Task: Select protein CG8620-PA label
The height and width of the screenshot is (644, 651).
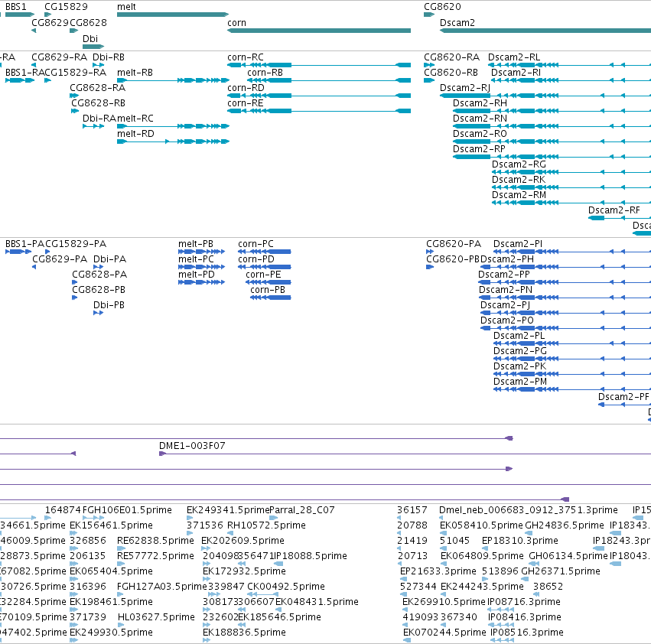Action: (x=454, y=244)
